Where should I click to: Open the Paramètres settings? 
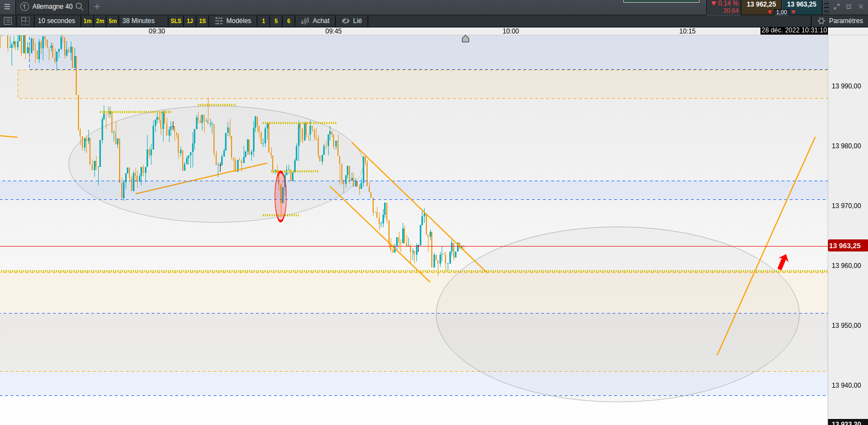click(840, 21)
